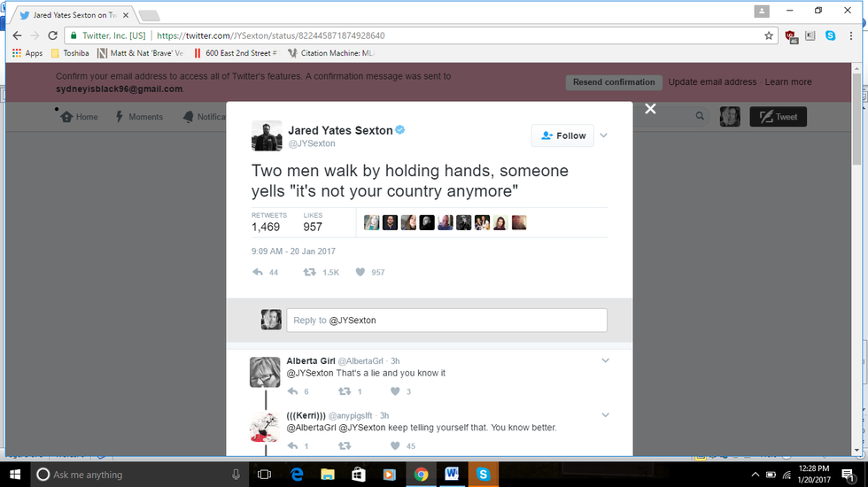The width and height of the screenshot is (868, 487).
Task: Click the Skype extension icon in Chrome toolbar
Action: (831, 35)
